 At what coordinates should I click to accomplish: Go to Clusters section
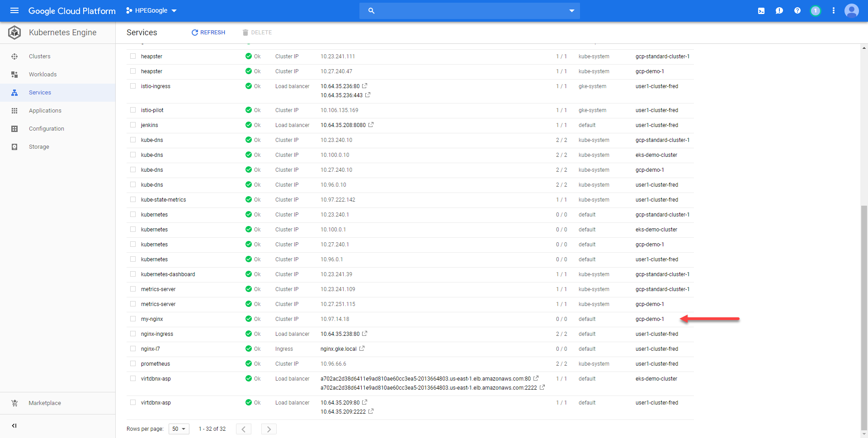click(x=40, y=57)
